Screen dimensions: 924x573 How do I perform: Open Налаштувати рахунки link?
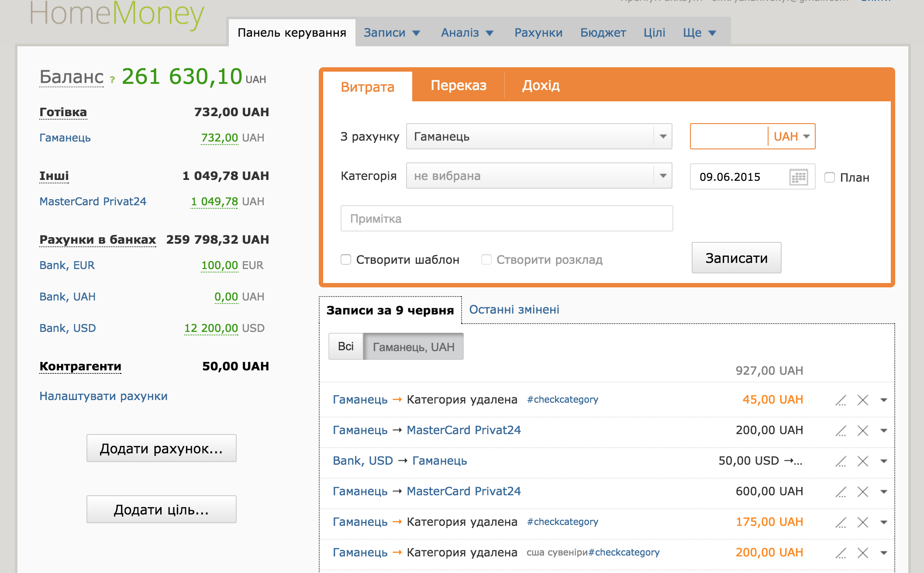click(103, 396)
